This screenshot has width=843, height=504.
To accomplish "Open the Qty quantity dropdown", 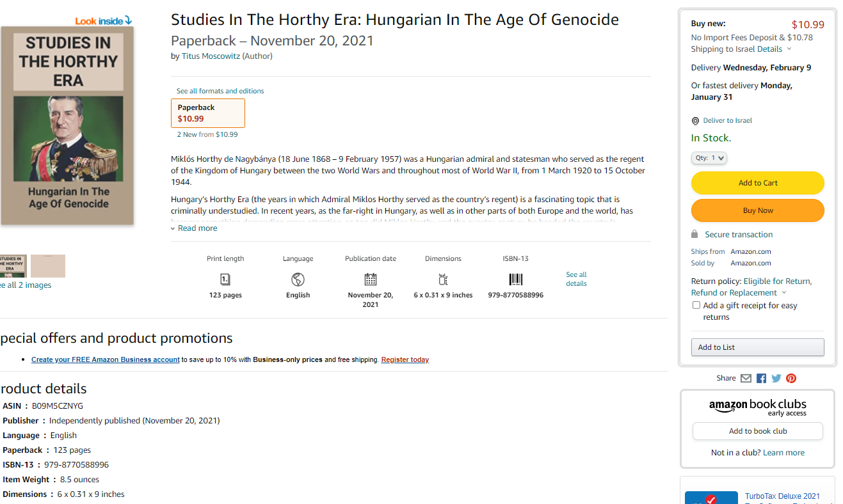I will 709,157.
